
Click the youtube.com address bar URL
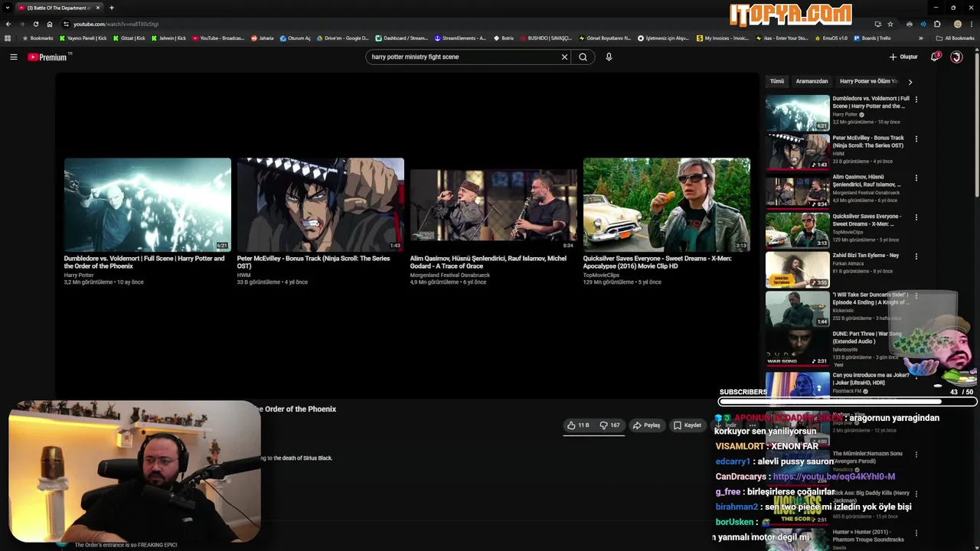coord(116,24)
